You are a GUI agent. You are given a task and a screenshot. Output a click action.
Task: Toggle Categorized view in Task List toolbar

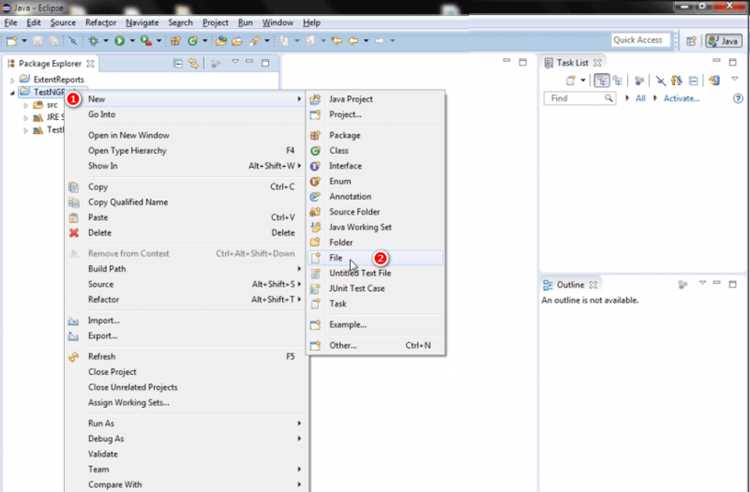coord(601,81)
